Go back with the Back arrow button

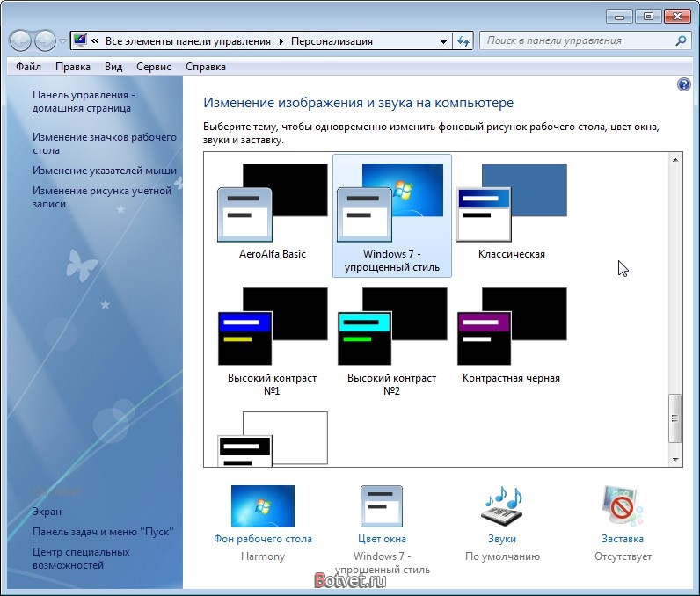[x=20, y=41]
